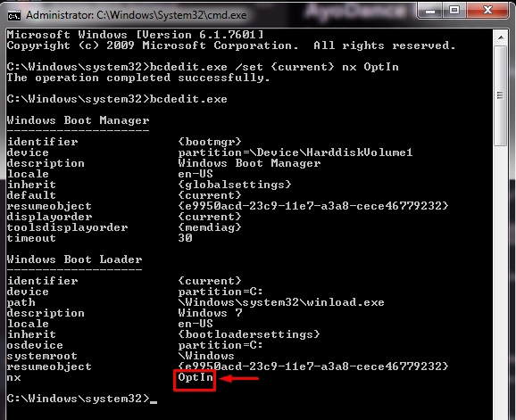Open the cmd.exe system menu icon
The width and height of the screenshot is (516, 420).
coord(14,15)
